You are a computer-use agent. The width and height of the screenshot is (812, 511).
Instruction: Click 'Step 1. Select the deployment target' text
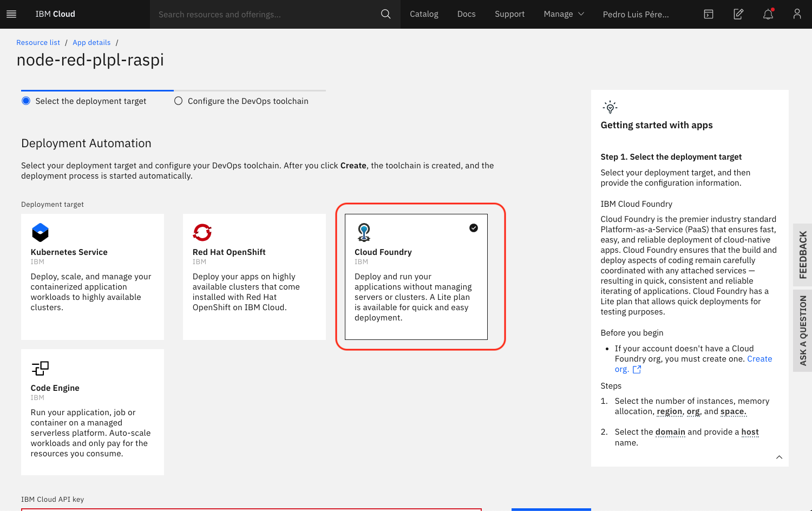671,156
